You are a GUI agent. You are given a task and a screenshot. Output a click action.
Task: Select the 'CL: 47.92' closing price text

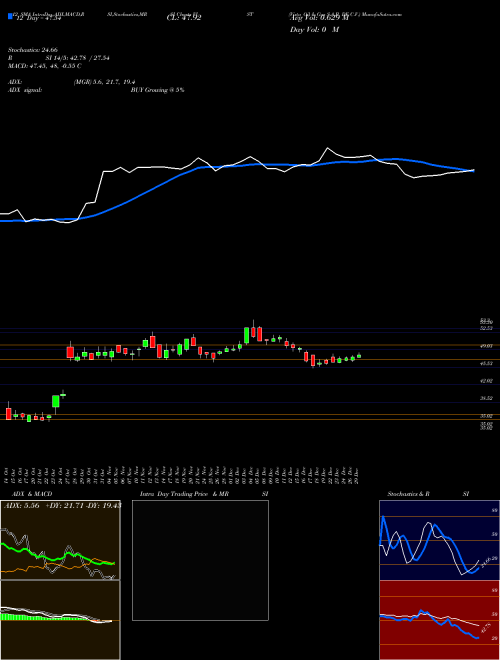[x=184, y=18]
